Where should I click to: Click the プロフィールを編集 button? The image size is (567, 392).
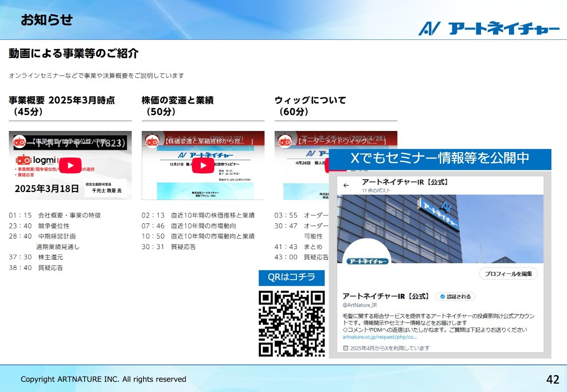click(509, 274)
